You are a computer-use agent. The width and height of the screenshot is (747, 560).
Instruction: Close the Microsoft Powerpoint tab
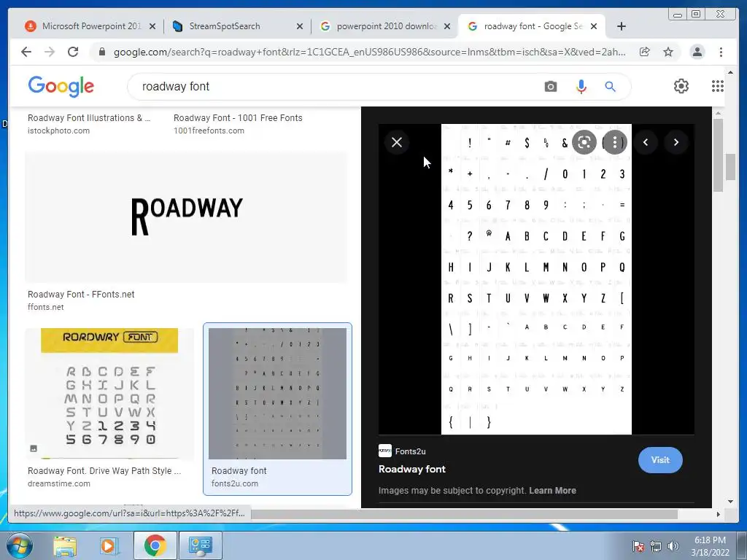coord(152,27)
